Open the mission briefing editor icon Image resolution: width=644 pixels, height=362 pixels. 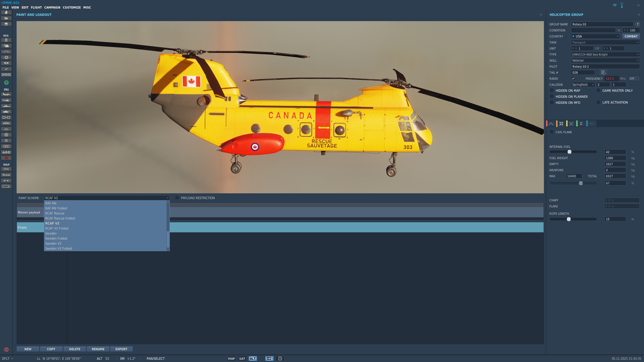click(6, 40)
